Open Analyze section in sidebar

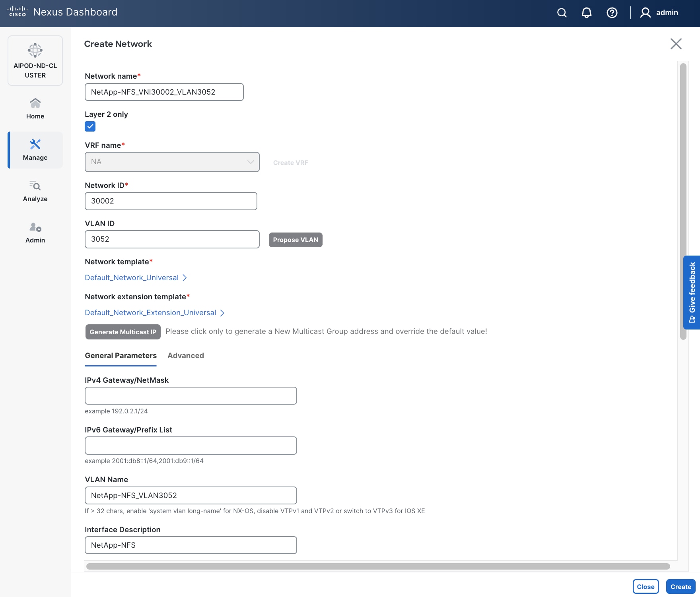(x=35, y=191)
